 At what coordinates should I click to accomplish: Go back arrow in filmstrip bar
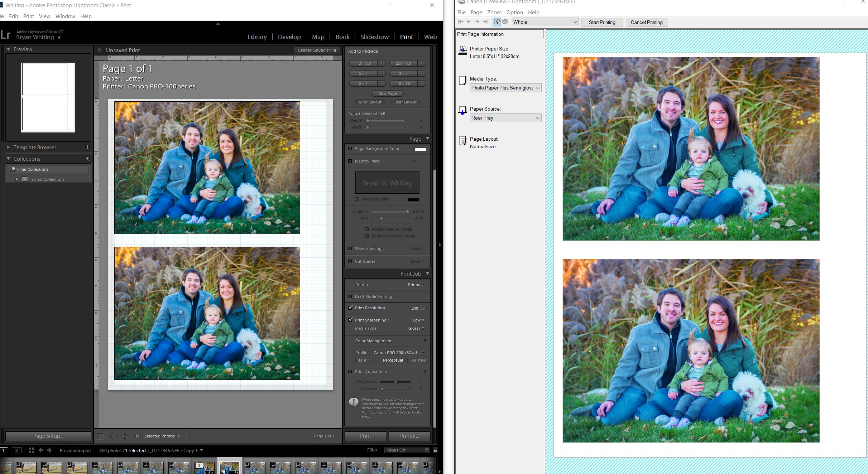coord(40,450)
